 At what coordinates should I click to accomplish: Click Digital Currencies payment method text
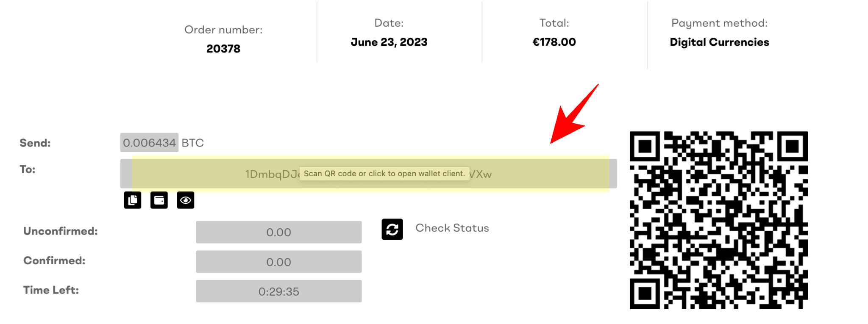click(x=719, y=42)
